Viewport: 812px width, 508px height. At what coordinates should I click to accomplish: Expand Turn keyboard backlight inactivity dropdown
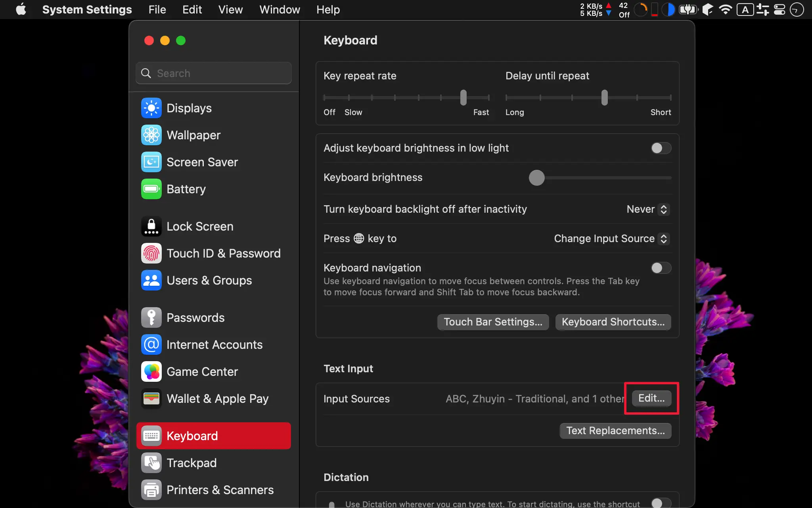coord(646,209)
